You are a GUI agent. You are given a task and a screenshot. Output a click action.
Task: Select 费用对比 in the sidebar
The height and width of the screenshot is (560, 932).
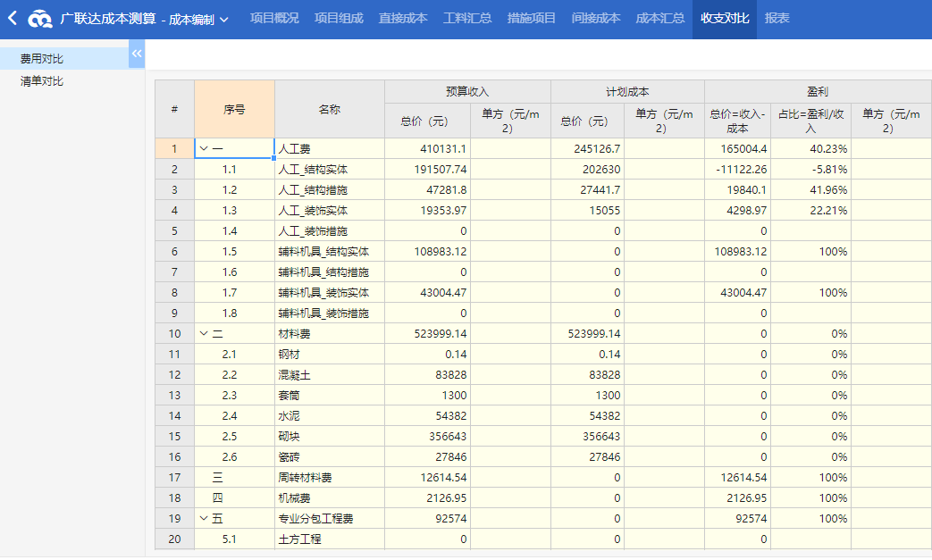(x=42, y=59)
